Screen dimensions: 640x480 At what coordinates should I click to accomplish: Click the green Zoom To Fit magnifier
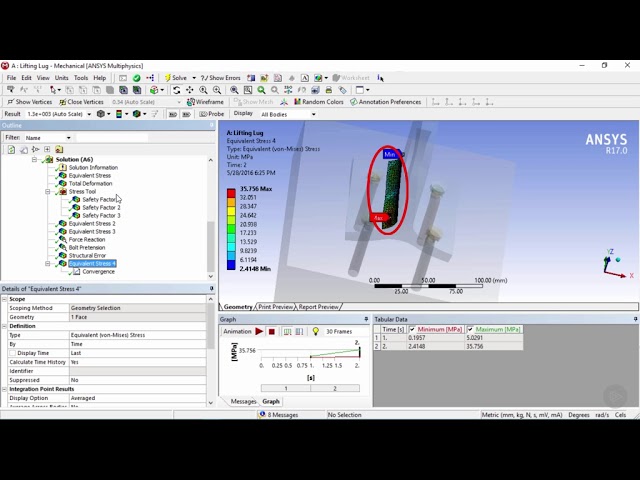tap(261, 90)
